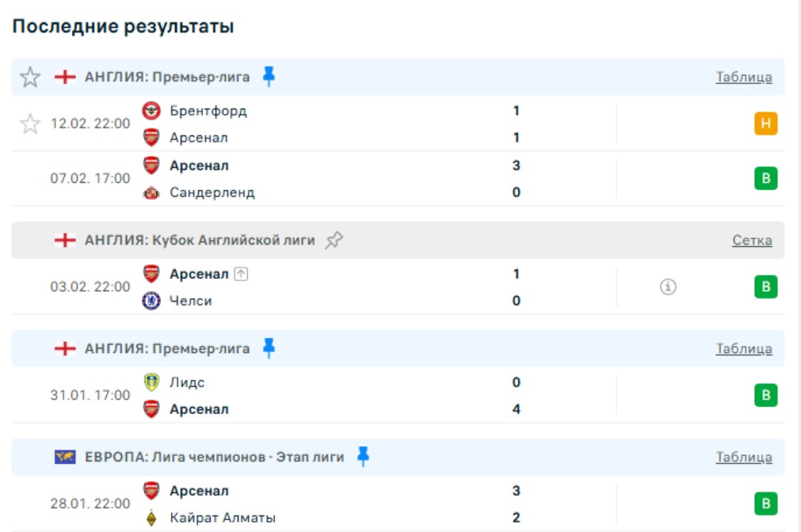
Task: Click the green win badge for Sunderland match
Action: (x=765, y=179)
